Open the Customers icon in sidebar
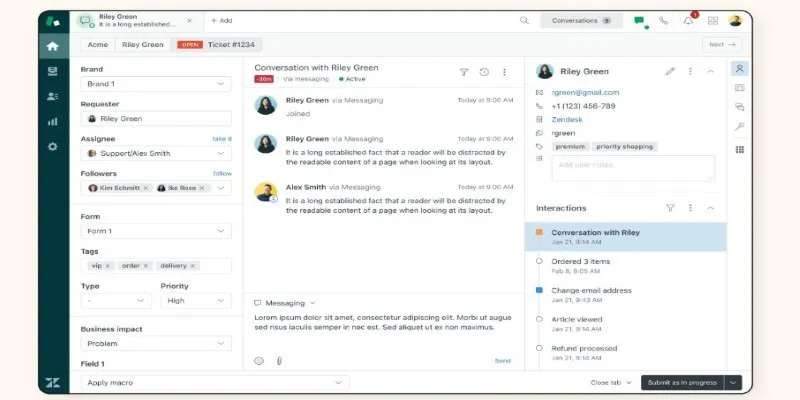800x400 pixels. click(x=53, y=96)
